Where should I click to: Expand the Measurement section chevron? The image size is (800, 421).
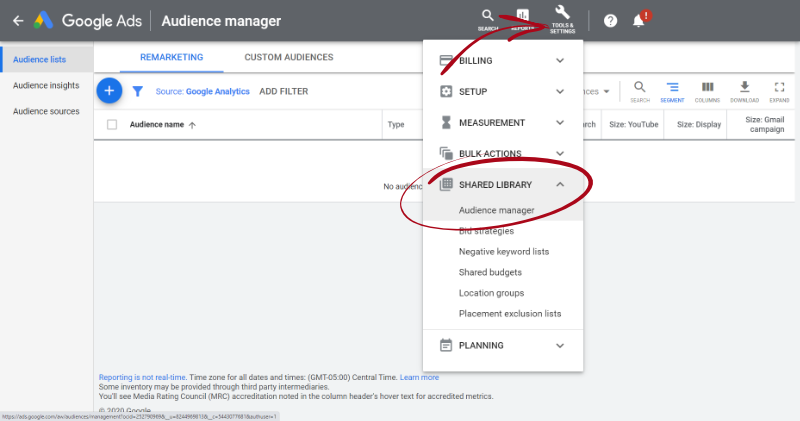(x=560, y=122)
